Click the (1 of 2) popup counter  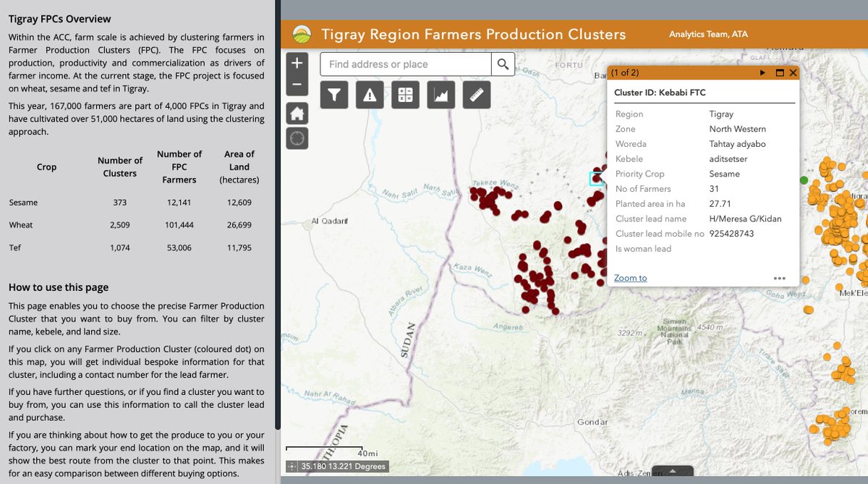(x=625, y=73)
